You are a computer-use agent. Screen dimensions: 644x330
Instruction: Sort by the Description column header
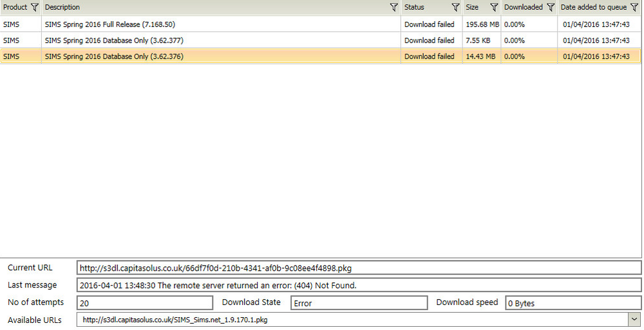62,7
